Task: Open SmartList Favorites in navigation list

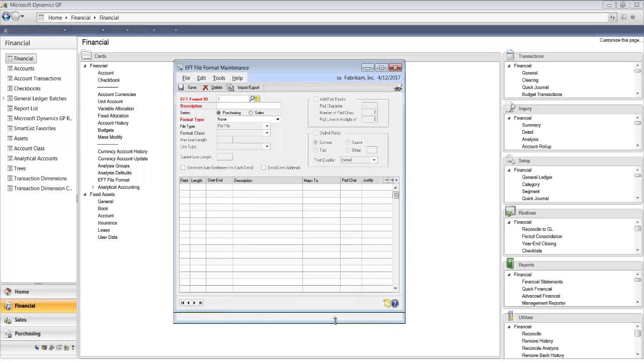Action: click(x=35, y=128)
